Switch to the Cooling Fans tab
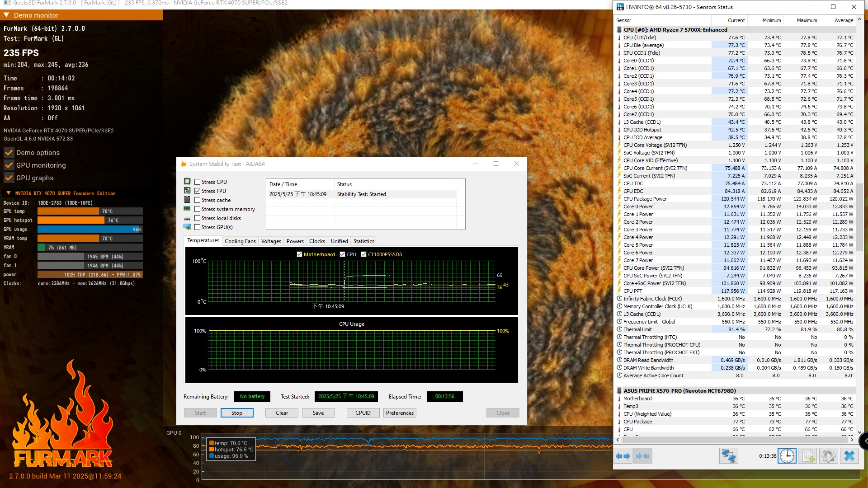Viewport: 868px width, 488px height. pos(240,241)
